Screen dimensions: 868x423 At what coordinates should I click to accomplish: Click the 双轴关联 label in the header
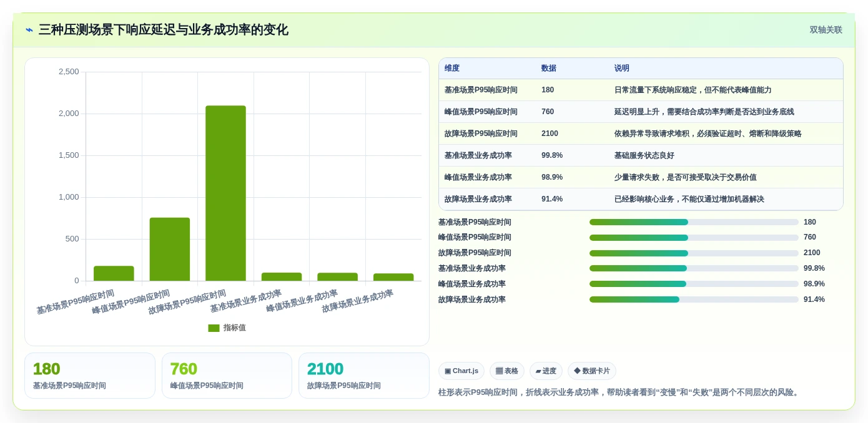826,30
